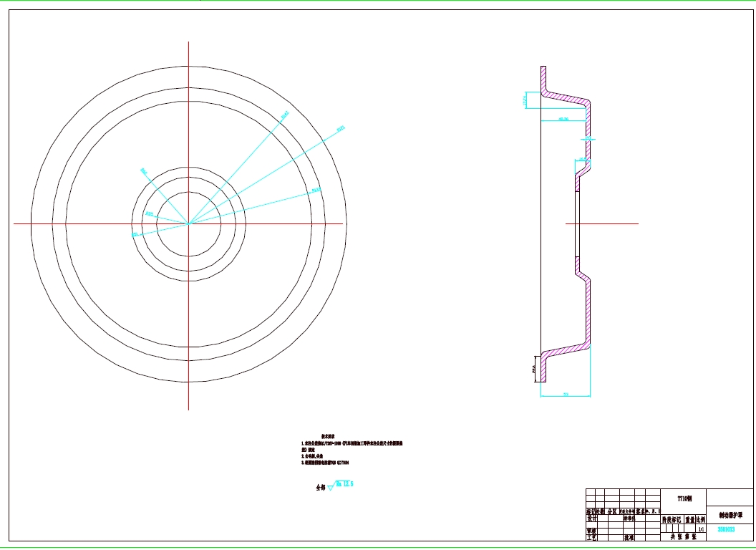The height and width of the screenshot is (550, 756).
Task: Click the center point of the front view
Action: pos(188,224)
